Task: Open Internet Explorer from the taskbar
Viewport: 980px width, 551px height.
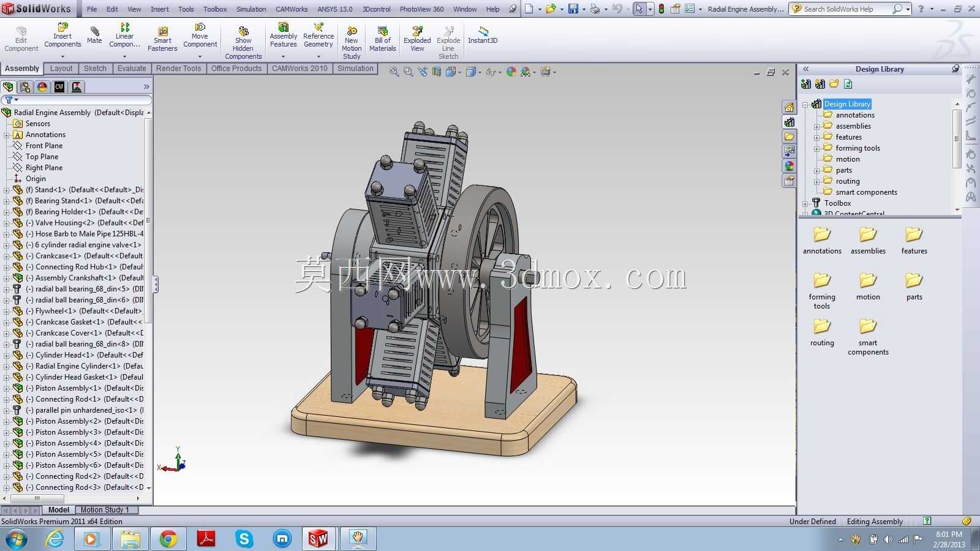Action: [55, 539]
